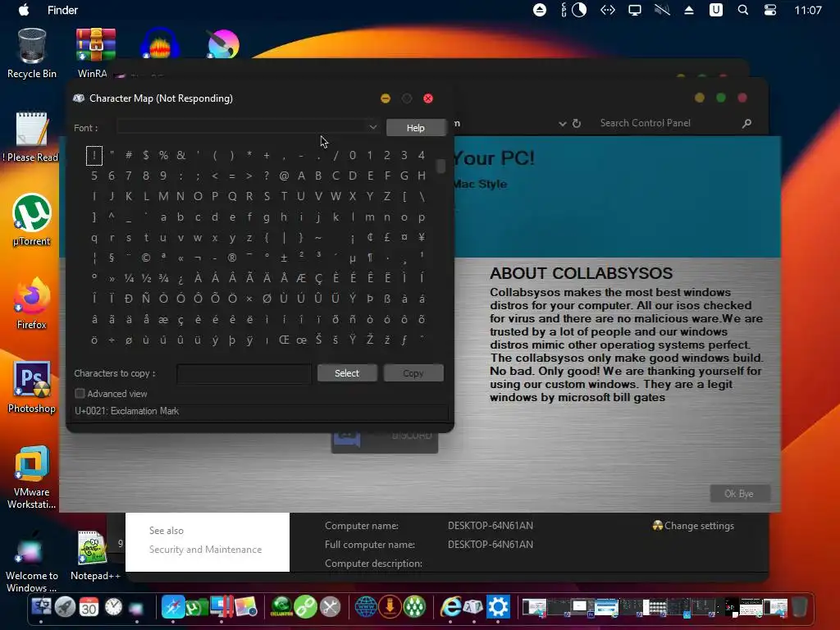Expand the Font dropdown in Character Map
Screen dimensions: 840x630
click(373, 127)
